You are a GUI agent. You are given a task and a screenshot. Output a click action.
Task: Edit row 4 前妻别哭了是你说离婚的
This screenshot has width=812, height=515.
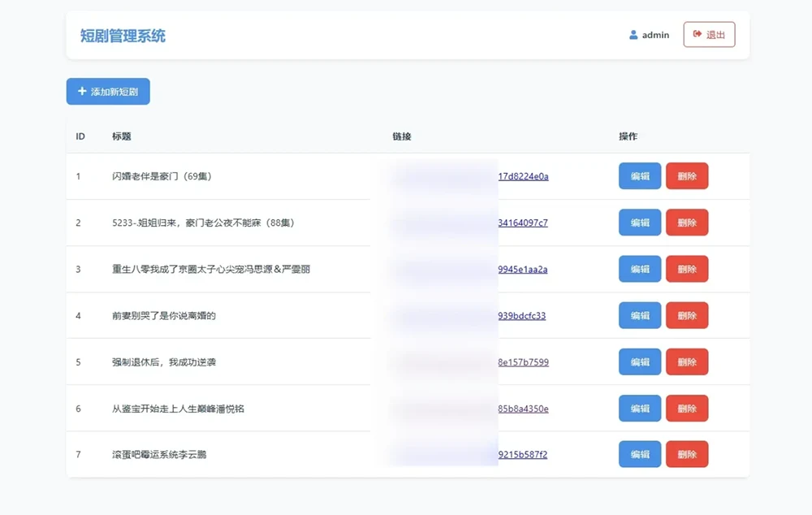639,315
